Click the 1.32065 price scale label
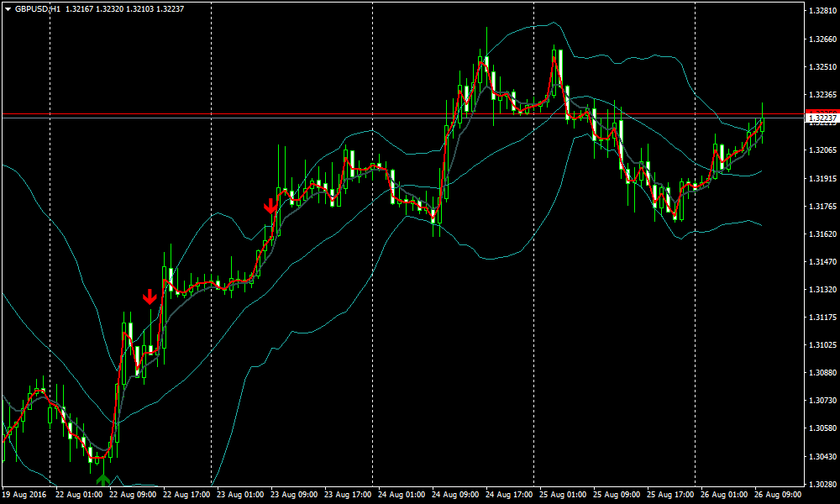Image resolution: width=840 pixels, height=504 pixels. (x=821, y=150)
